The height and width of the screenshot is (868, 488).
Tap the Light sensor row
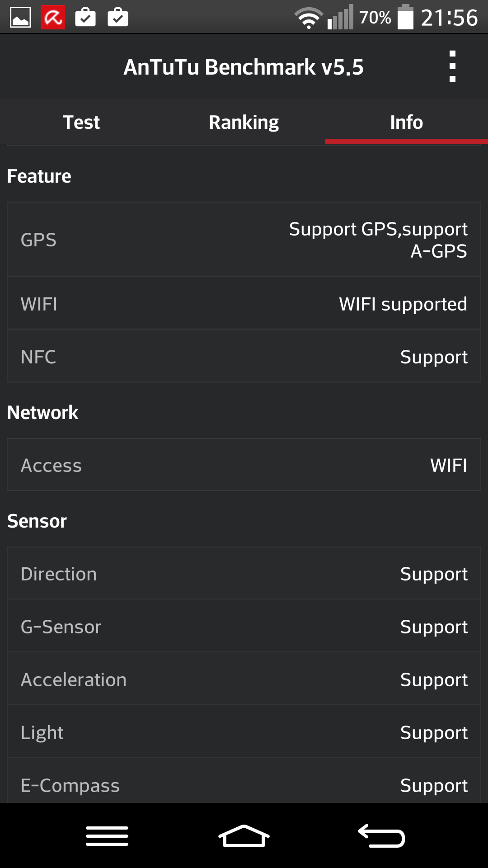pos(244,732)
